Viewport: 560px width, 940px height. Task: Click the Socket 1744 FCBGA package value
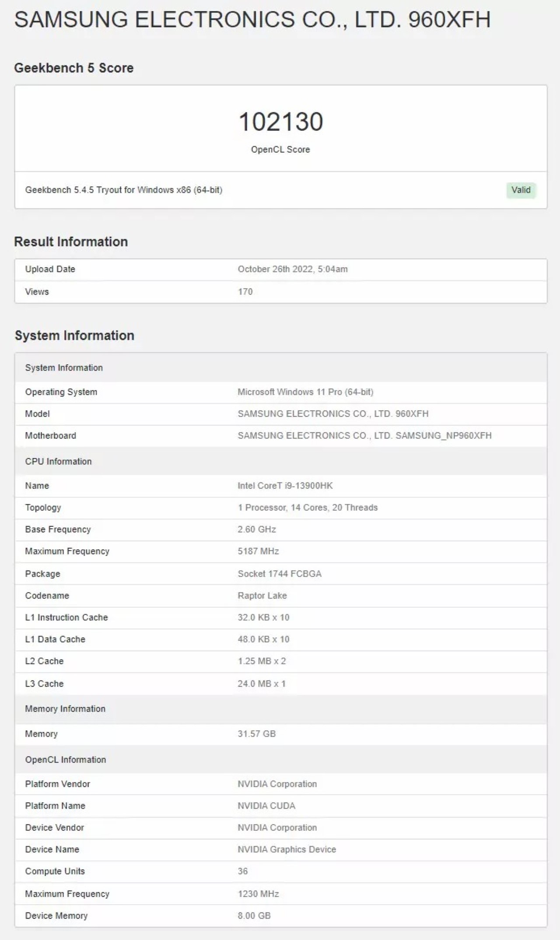[x=279, y=574]
